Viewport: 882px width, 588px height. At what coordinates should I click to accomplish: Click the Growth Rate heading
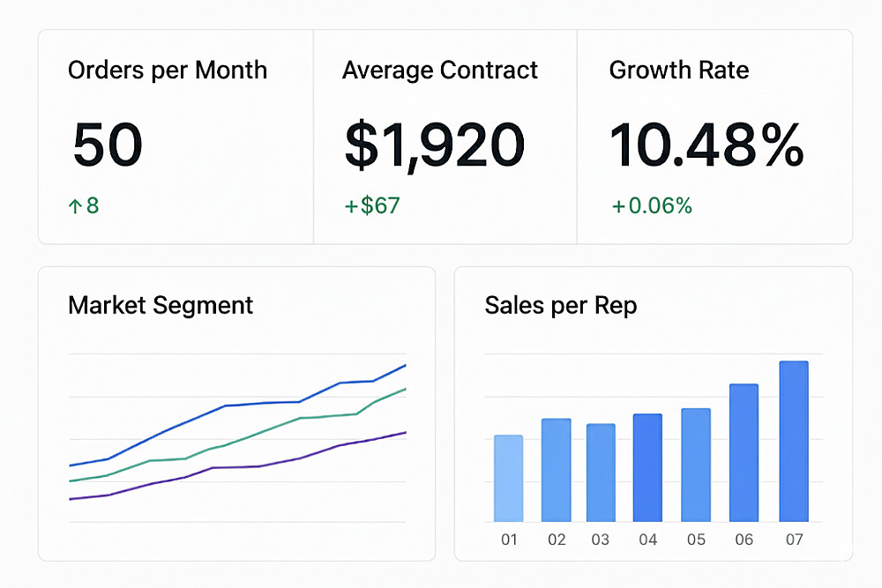point(679,71)
